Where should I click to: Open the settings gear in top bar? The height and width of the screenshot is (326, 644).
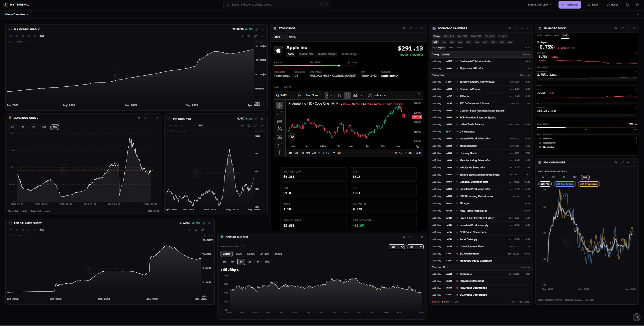point(637,5)
